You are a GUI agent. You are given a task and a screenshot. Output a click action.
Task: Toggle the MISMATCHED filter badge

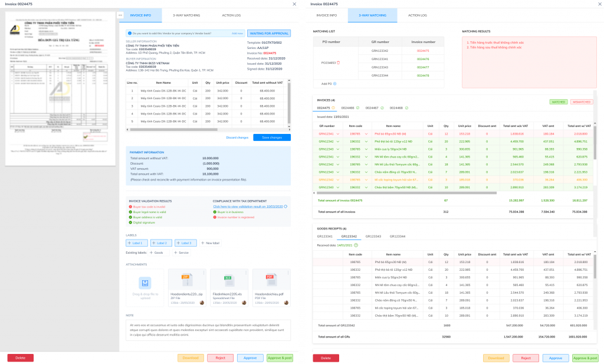pyautogui.click(x=582, y=102)
